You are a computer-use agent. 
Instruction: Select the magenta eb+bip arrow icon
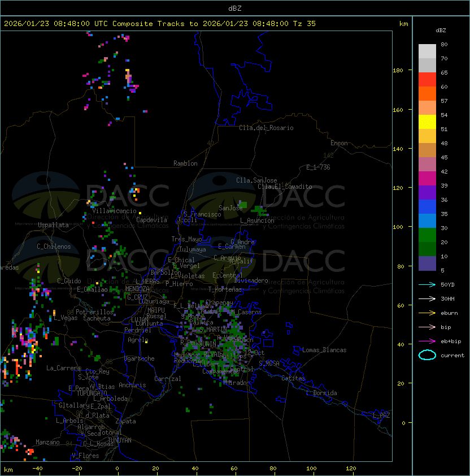pyautogui.click(x=427, y=341)
